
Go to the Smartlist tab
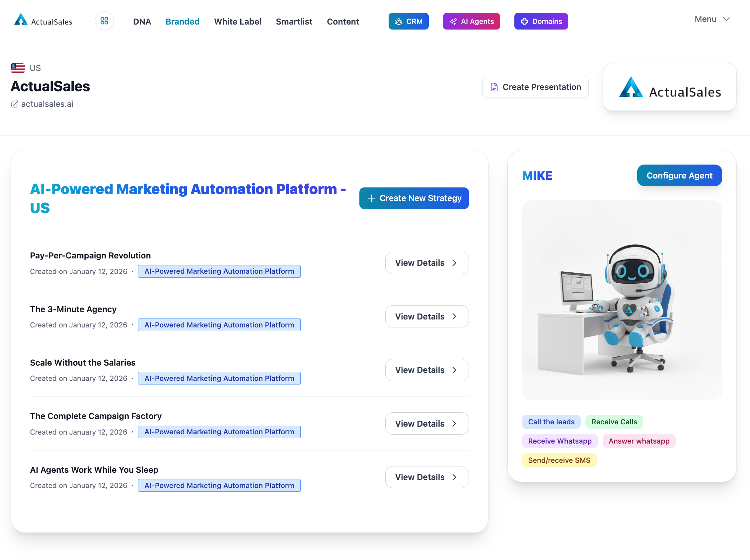click(294, 21)
